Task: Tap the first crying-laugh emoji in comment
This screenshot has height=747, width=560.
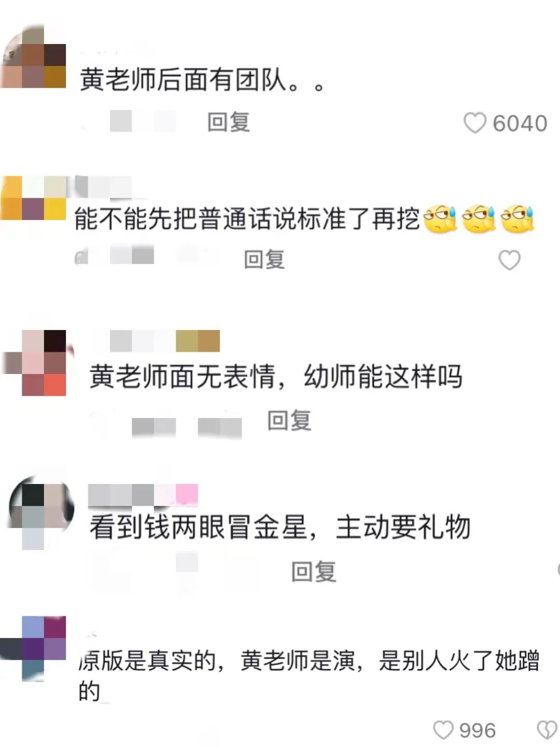Action: coord(440,219)
